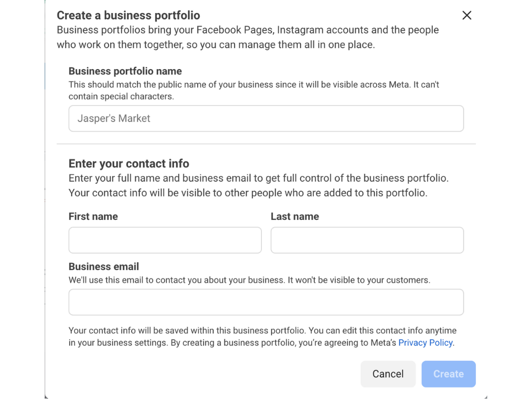The height and width of the screenshot is (399, 532).
Task: Click the "Enter your contact info" heading
Action: click(129, 164)
